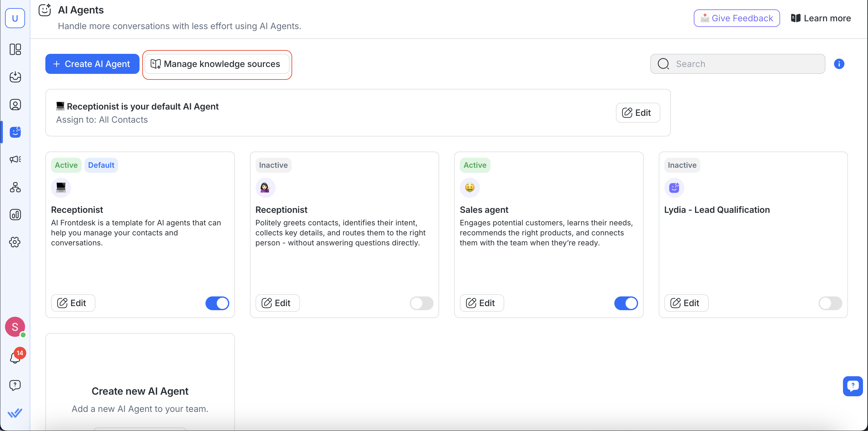Open the Inbox icon in the sidebar
The width and height of the screenshot is (868, 431).
click(15, 77)
